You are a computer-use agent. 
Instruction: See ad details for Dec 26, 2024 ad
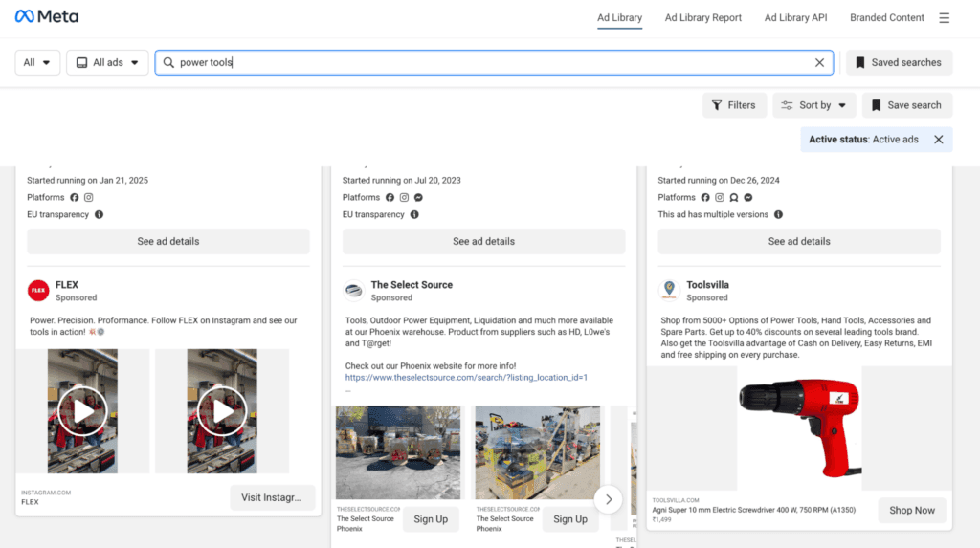799,241
